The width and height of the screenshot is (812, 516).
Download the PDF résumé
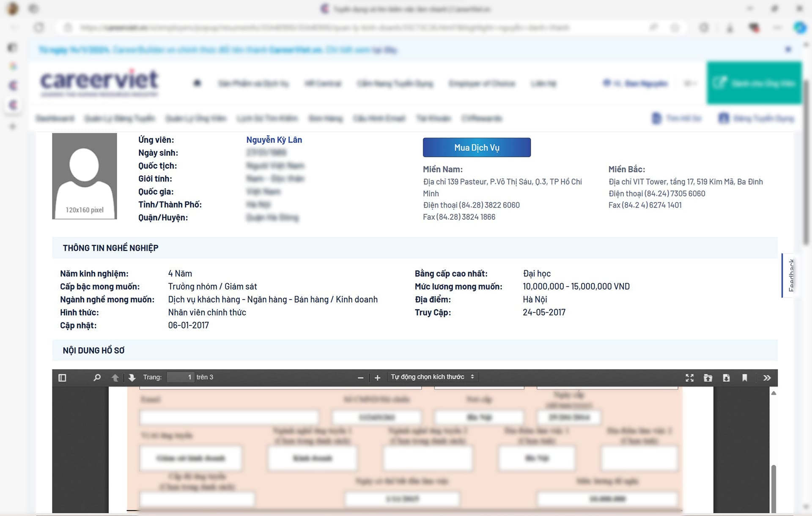tap(726, 377)
